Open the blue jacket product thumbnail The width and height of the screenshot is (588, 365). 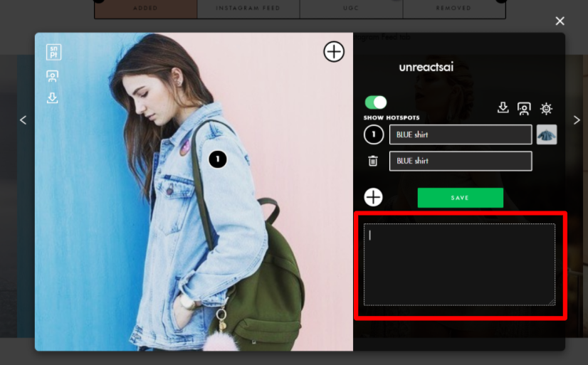547,134
